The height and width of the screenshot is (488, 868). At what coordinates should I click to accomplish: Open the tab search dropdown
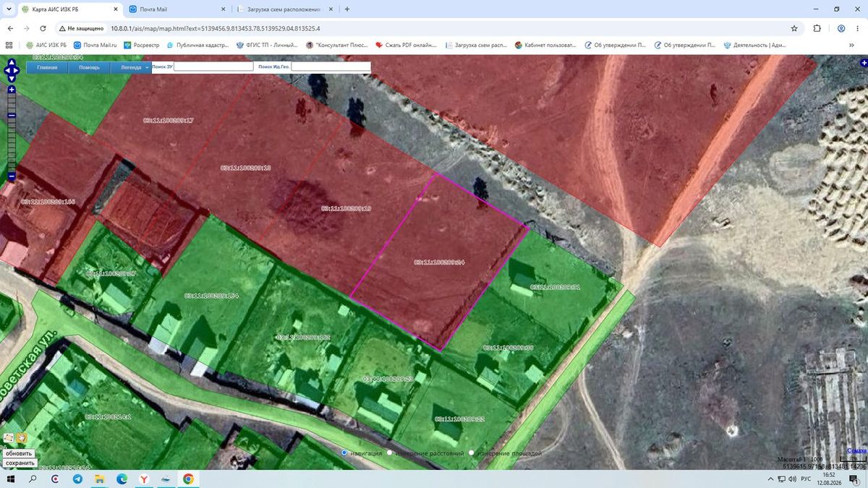tap(9, 9)
